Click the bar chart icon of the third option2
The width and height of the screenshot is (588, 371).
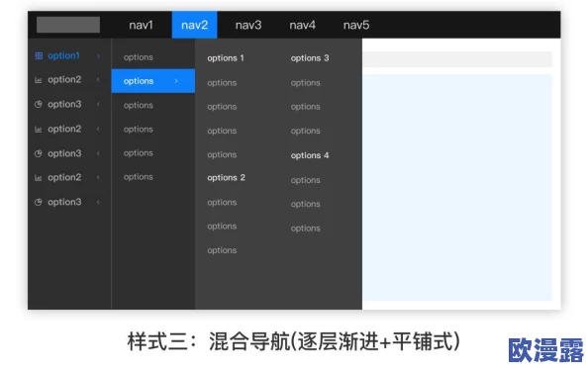tap(39, 178)
